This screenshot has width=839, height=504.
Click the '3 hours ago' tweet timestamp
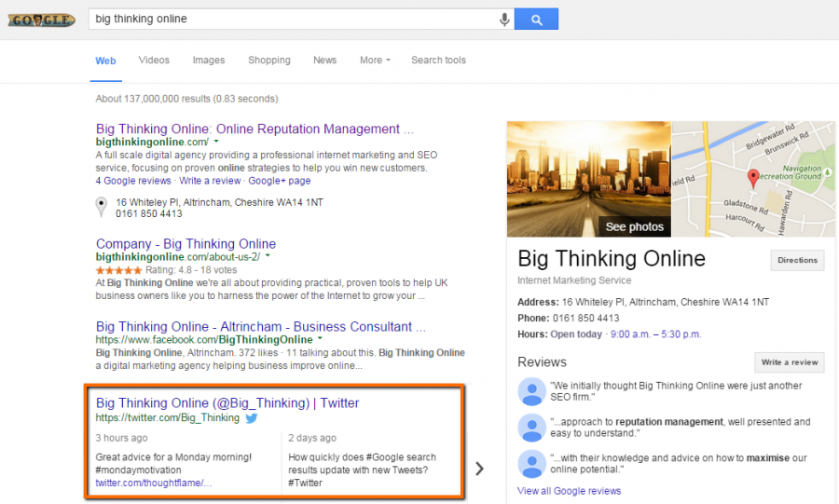click(x=121, y=438)
